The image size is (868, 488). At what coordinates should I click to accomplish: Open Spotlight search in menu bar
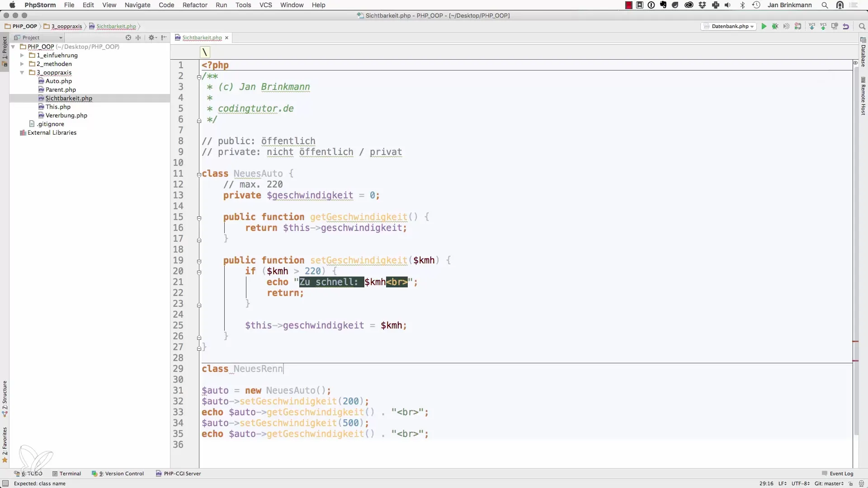(x=825, y=5)
